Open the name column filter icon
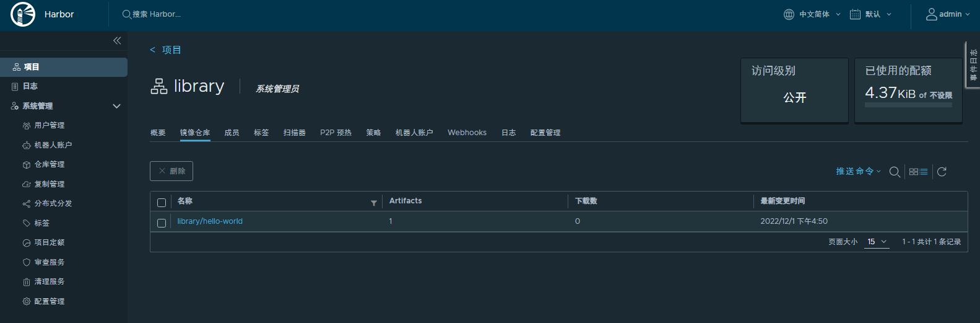This screenshot has height=323, width=980. click(374, 203)
